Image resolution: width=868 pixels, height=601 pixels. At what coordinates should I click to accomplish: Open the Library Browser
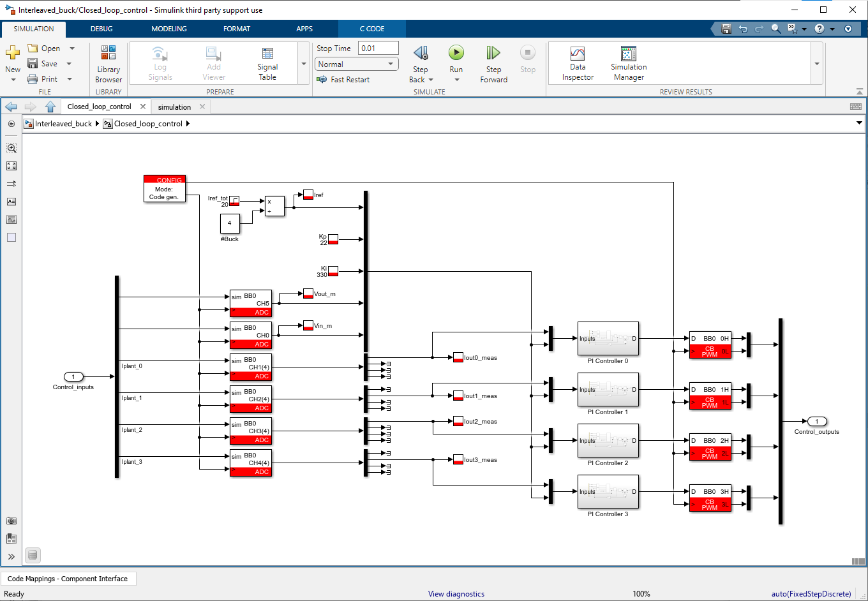(x=108, y=64)
